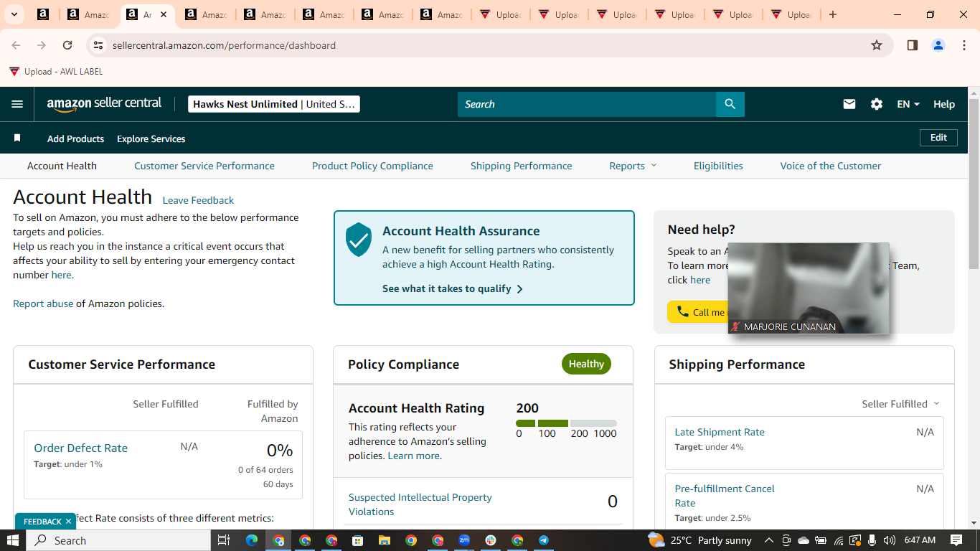Click the Account Health Rating score bar
The image size is (980, 551).
(x=566, y=423)
